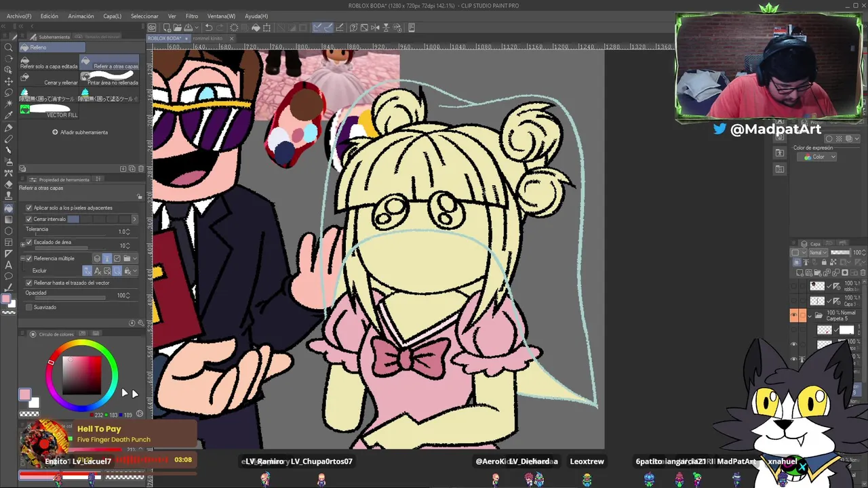Select the Text tool

(x=9, y=265)
